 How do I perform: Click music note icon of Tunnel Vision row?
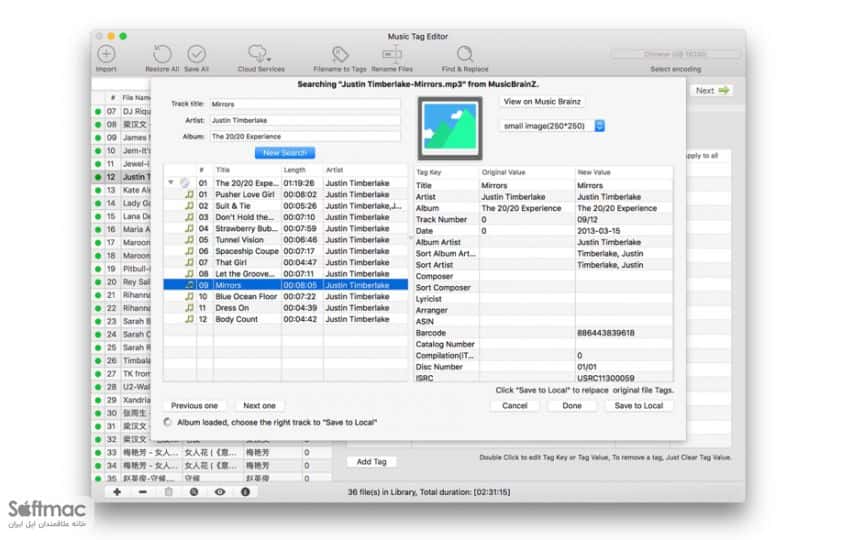pyautogui.click(x=189, y=240)
